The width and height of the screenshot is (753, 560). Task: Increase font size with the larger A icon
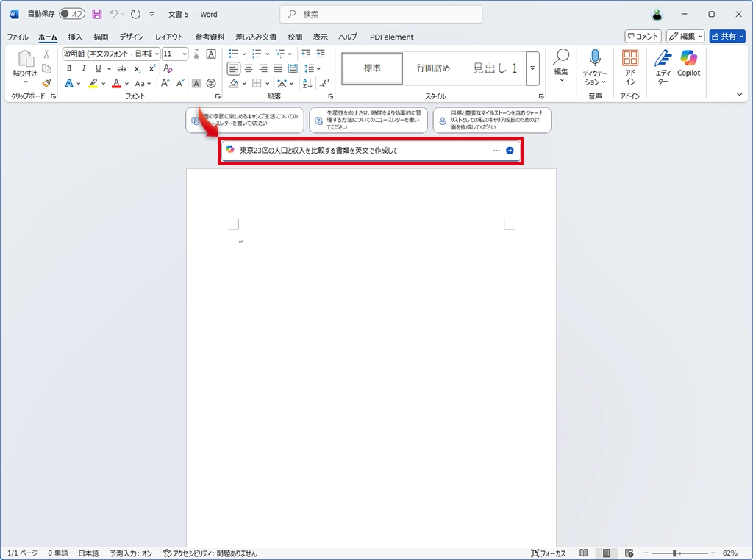pos(165,84)
